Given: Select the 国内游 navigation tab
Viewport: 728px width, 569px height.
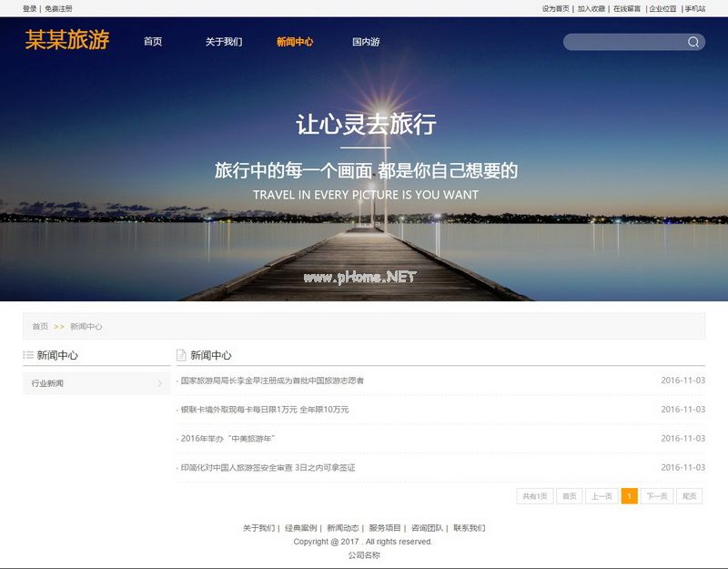Looking at the screenshot, I should tap(366, 42).
